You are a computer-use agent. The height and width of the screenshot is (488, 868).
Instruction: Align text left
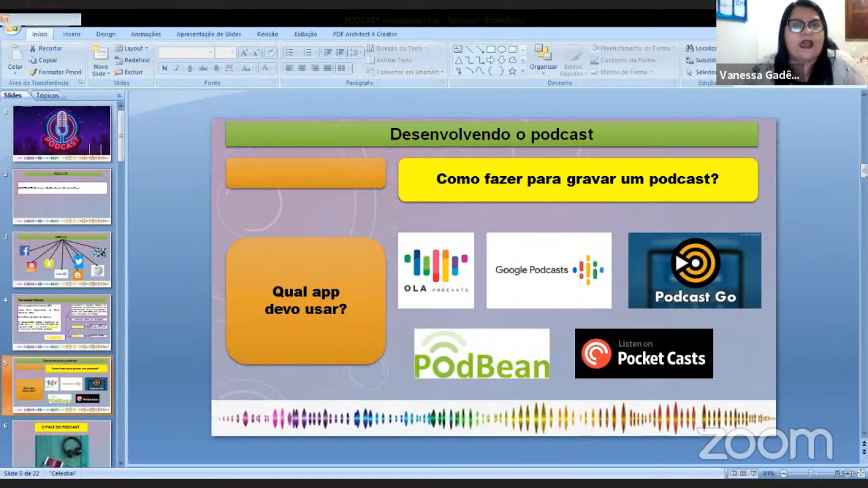289,68
